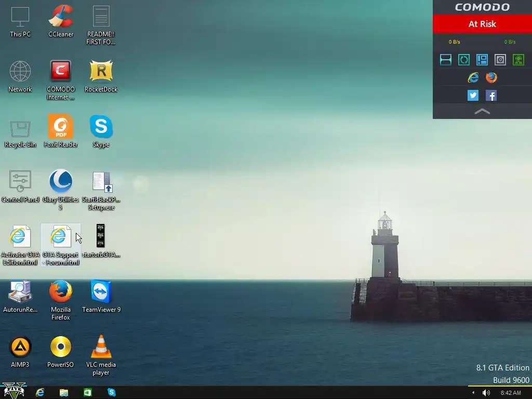
Task: Show hidden system tray icons
Action: 473,393
